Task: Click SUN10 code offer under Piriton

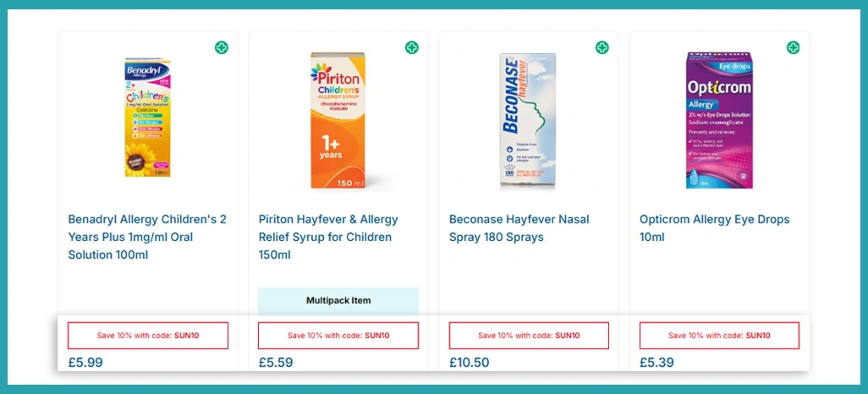Action: (x=338, y=336)
